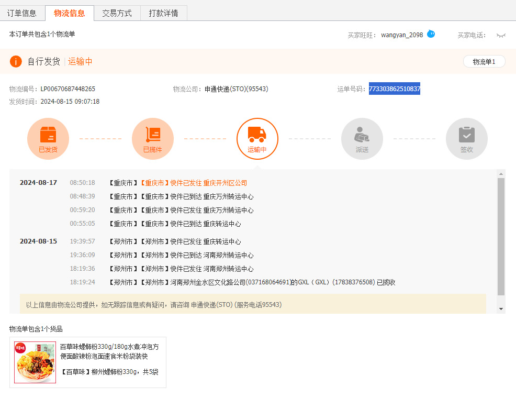Screen dimensions: 516x420
Task: Open the 螺蛳粉 product thumbnail image
Action: (35, 362)
